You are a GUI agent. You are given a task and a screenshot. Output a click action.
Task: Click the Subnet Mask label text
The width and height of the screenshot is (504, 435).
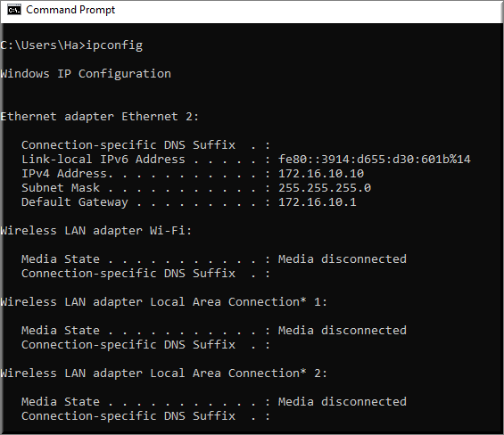(61, 188)
